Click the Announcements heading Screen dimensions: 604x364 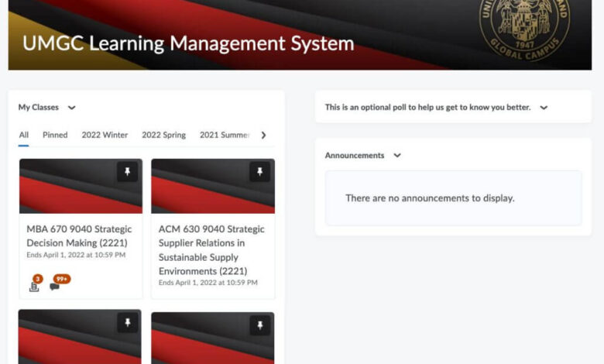(x=355, y=155)
